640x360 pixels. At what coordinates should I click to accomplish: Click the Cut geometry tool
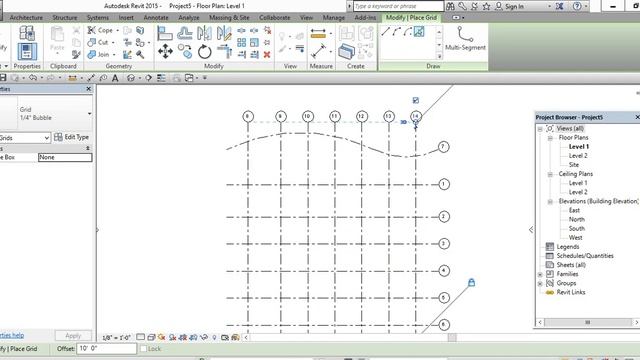pyautogui.click(x=99, y=42)
